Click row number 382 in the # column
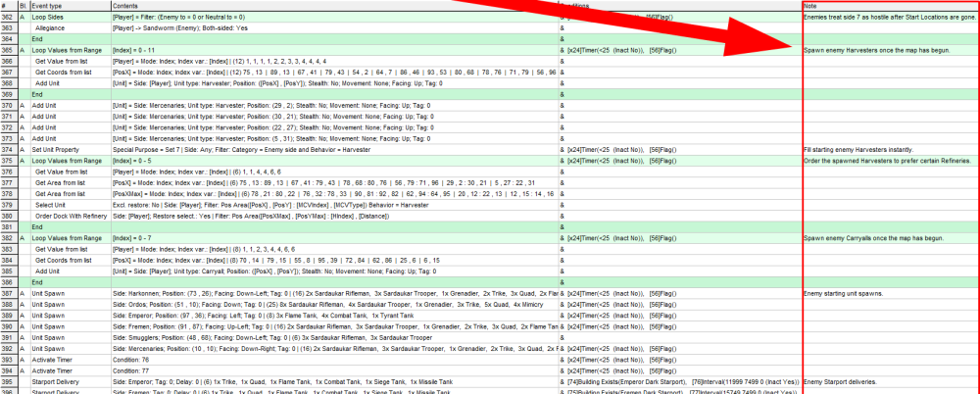This screenshot has height=394, width=980. point(9,237)
